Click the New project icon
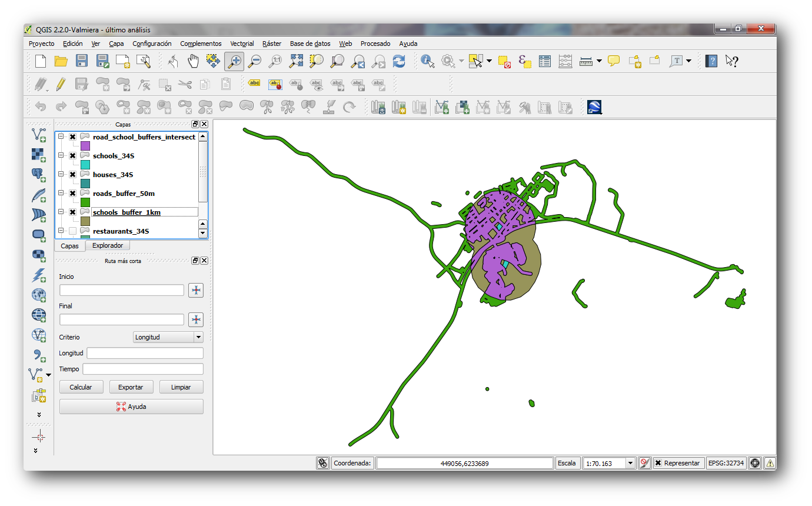Viewport: 812px width, 506px height. 41,61
